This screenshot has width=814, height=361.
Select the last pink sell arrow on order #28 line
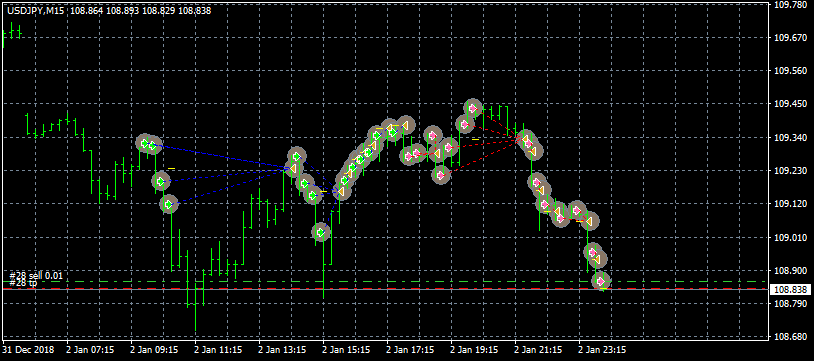(601, 281)
